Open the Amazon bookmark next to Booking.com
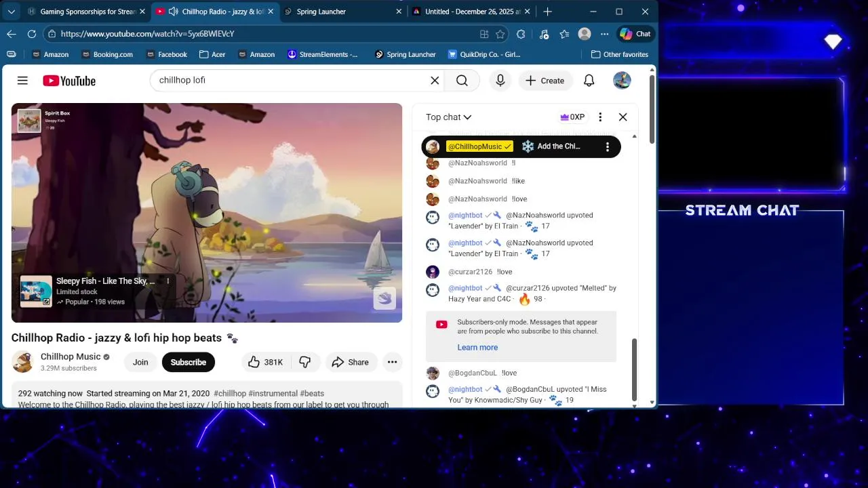This screenshot has width=868, height=488. click(50, 54)
